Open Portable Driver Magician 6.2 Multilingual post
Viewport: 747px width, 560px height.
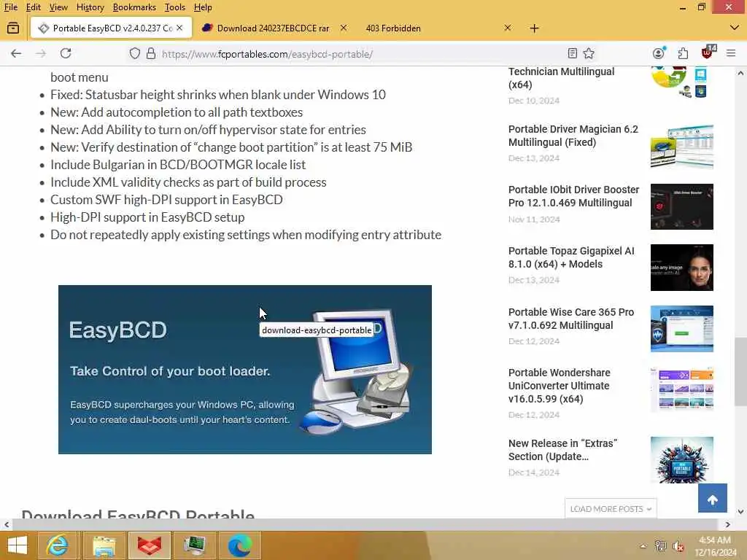(x=573, y=136)
